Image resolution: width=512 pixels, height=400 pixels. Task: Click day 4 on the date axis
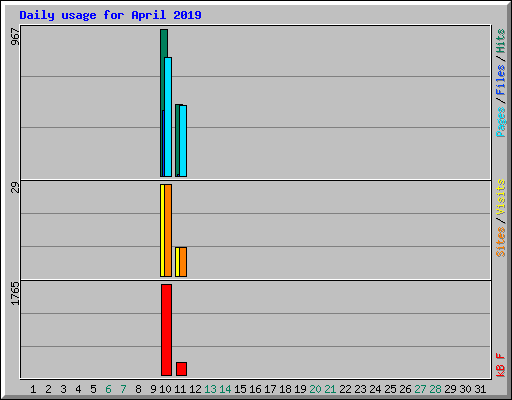click(78, 389)
